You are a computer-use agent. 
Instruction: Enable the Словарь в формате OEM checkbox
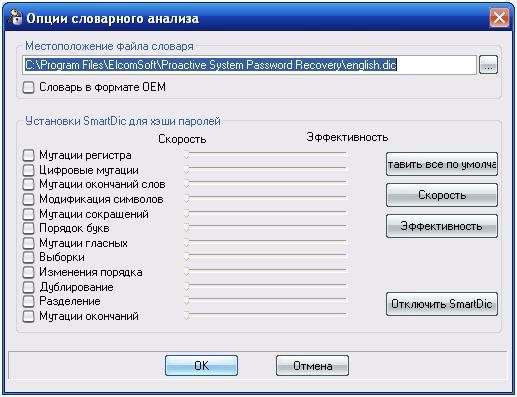[x=28, y=88]
